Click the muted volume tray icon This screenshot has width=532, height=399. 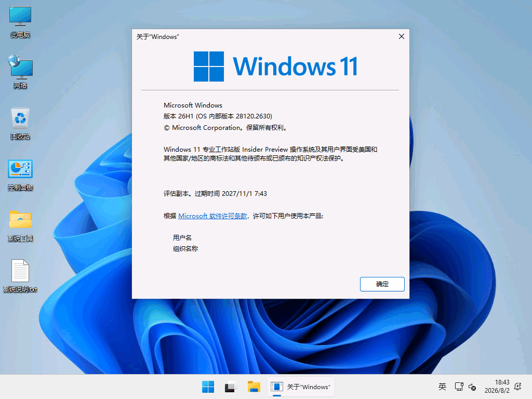pos(472,387)
